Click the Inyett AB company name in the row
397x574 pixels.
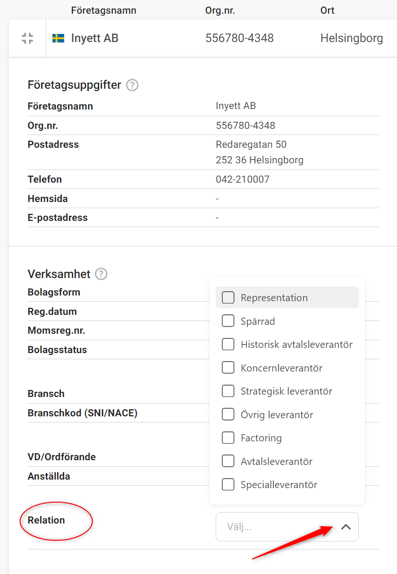coord(94,38)
